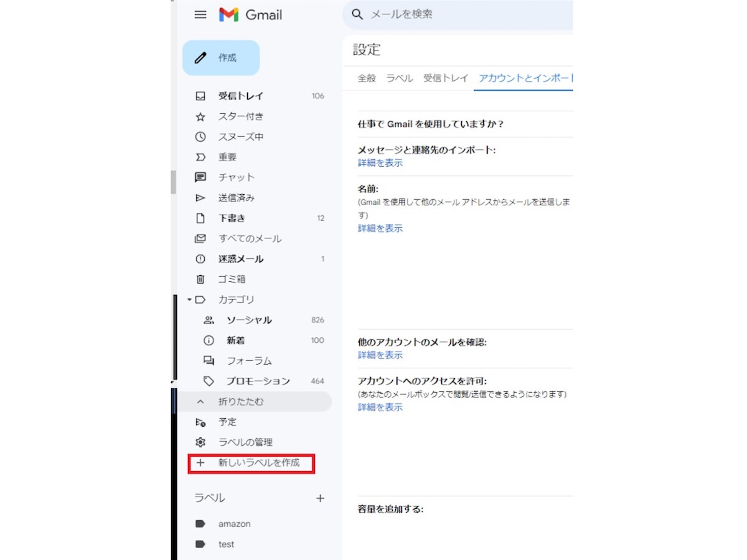Open the スヌーズ中 folder
The height and width of the screenshot is (560, 747).
241,137
